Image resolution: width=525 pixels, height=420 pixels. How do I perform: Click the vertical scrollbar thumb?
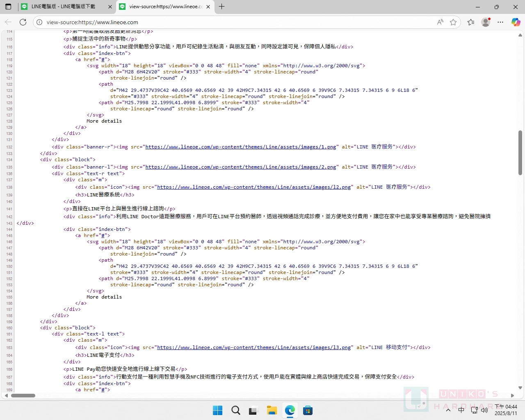click(520, 153)
